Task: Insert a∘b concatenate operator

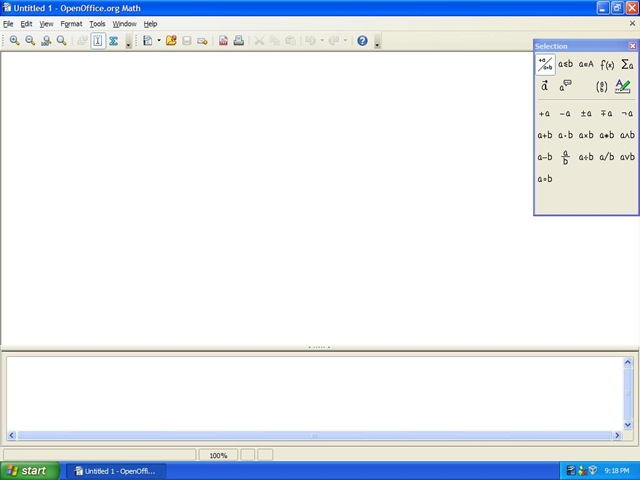Action: click(545, 179)
